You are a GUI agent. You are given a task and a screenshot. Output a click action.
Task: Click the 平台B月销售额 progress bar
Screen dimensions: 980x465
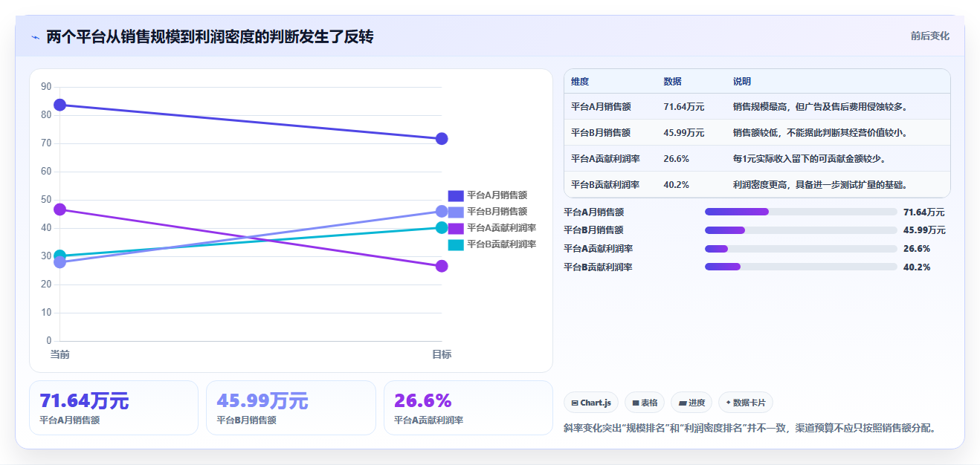coord(801,230)
